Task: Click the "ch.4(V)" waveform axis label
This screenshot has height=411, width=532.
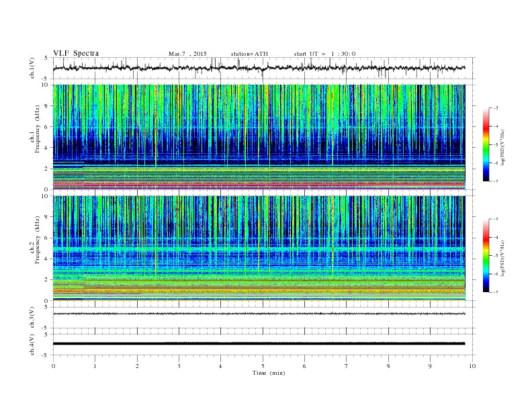Action: 32,345
